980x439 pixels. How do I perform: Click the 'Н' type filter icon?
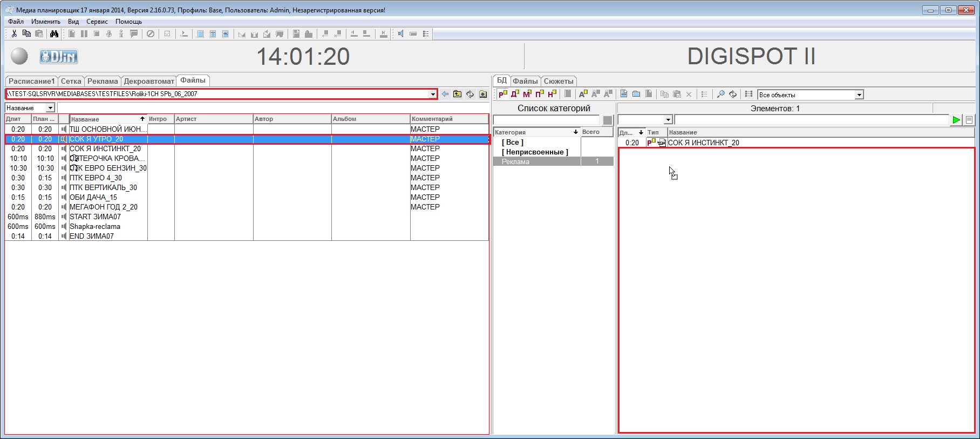pyautogui.click(x=552, y=94)
